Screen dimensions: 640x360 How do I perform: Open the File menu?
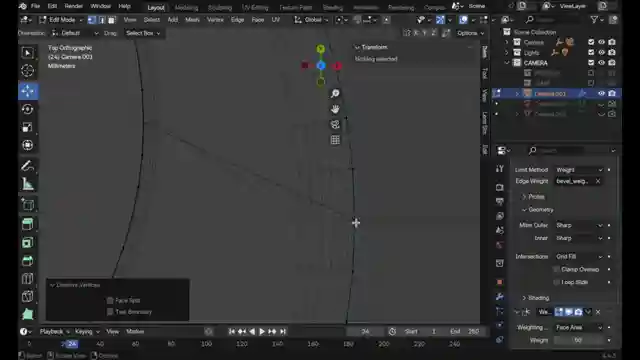[x=36, y=6]
